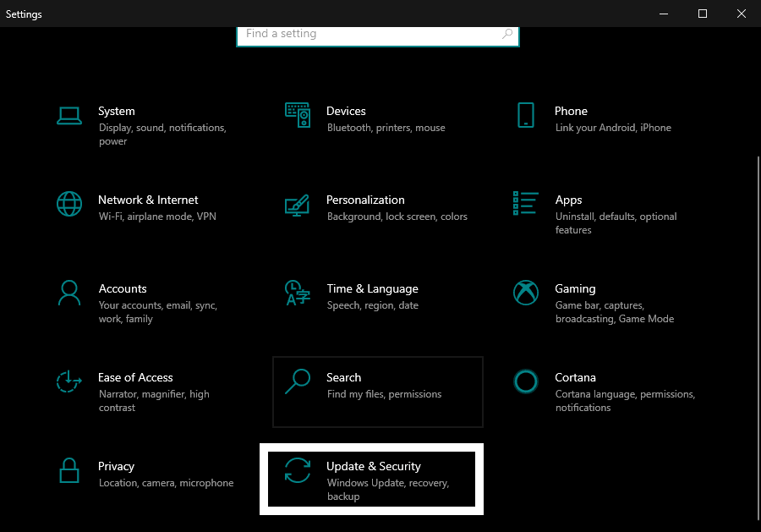
Task: Click 'Game bar, captures, broadcasting' text
Action: point(615,312)
